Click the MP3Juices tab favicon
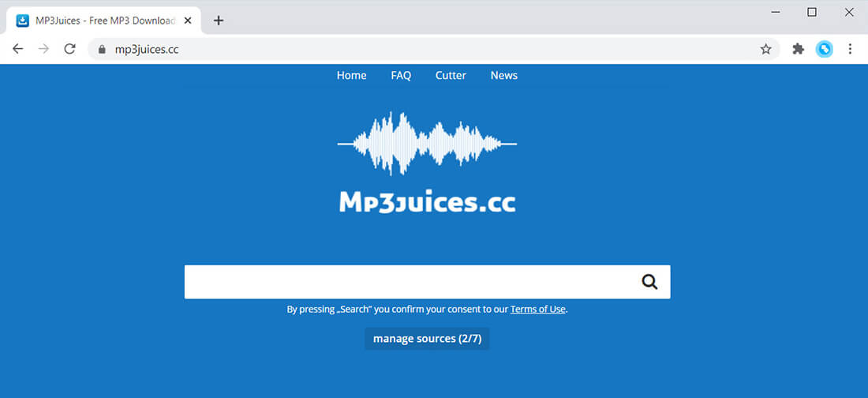868x398 pixels. pos(23,21)
